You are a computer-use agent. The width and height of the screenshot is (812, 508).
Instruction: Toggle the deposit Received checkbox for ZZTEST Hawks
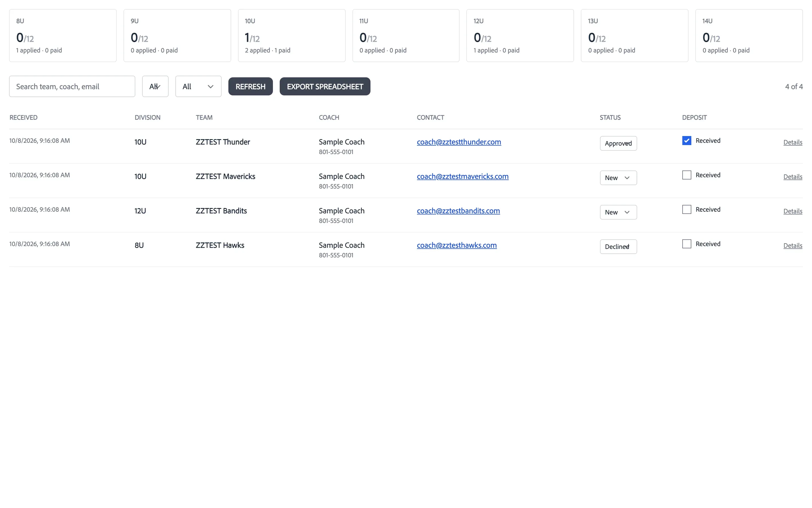click(687, 244)
